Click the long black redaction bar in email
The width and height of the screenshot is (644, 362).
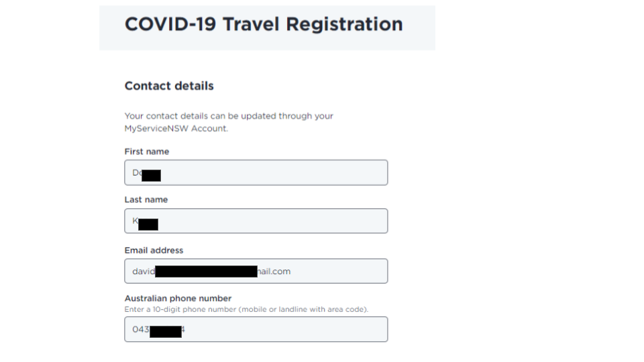[x=206, y=271]
